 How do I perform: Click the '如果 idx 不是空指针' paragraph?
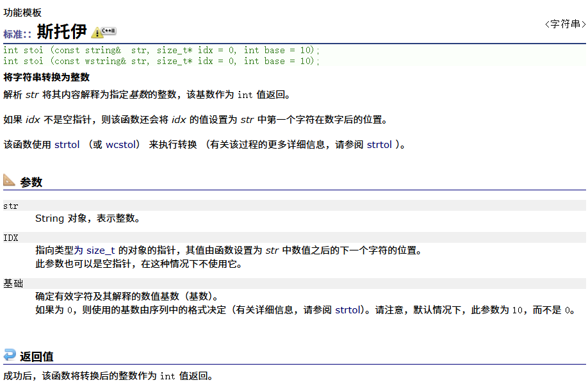point(196,120)
